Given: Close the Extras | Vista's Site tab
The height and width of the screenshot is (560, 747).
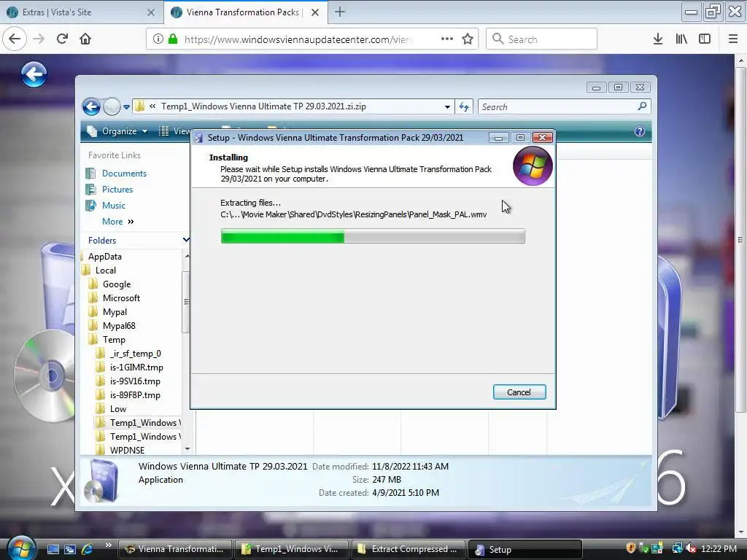Looking at the screenshot, I should pyautogui.click(x=150, y=12).
